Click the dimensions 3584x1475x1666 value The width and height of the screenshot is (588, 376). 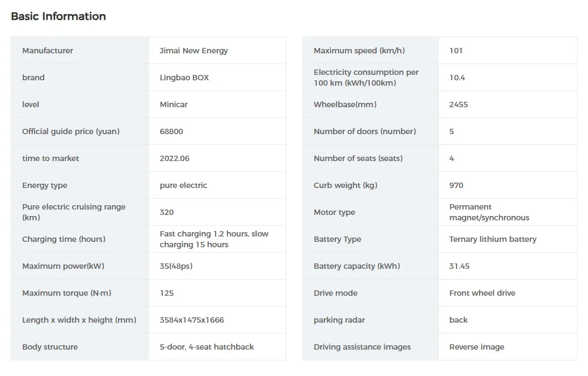pos(192,320)
